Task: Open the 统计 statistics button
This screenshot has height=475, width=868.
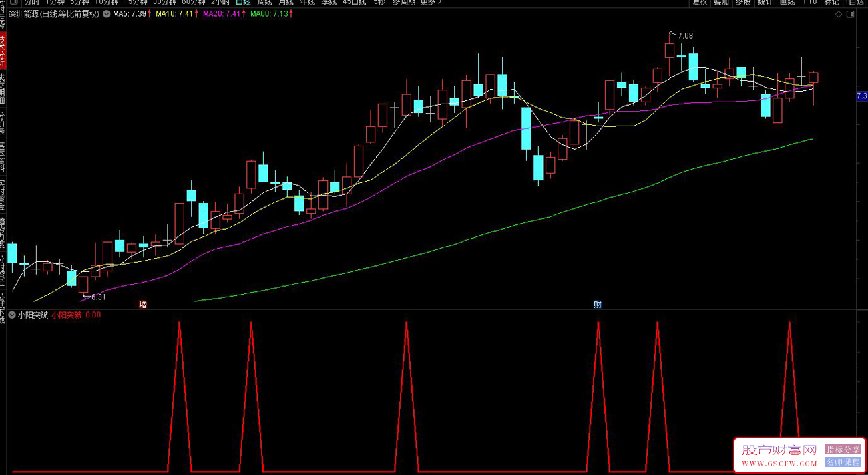Action: click(x=765, y=2)
